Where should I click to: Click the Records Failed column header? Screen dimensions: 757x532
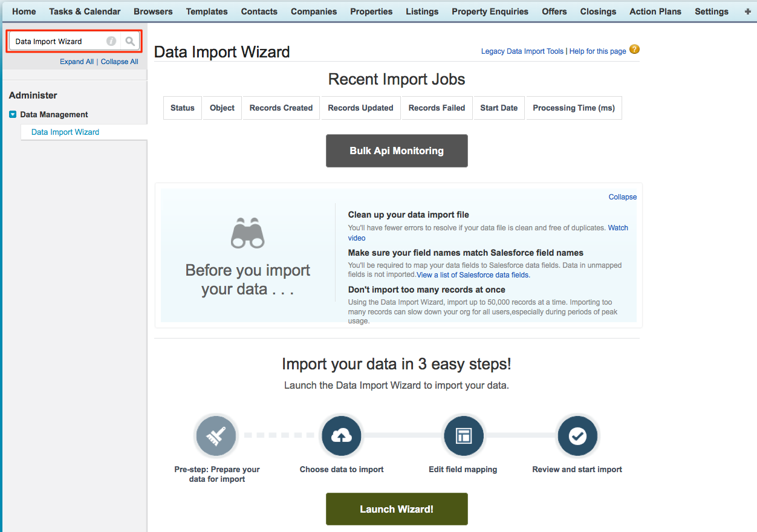point(437,108)
